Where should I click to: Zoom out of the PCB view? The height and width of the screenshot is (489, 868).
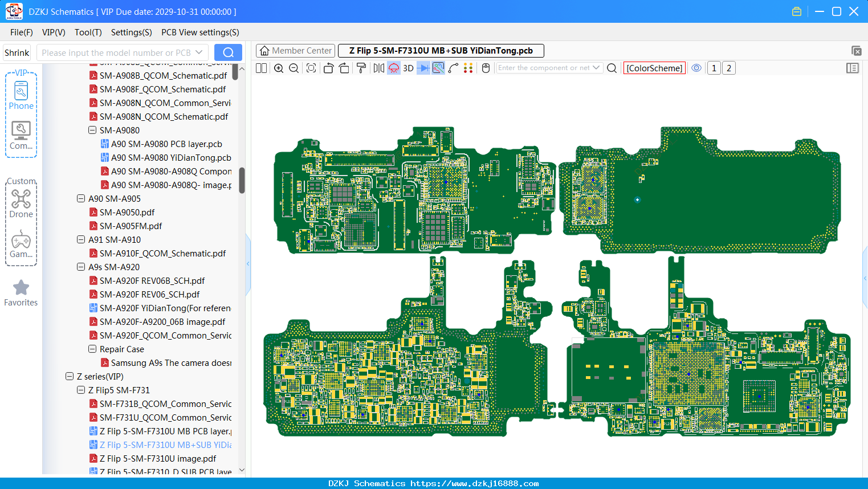(294, 68)
